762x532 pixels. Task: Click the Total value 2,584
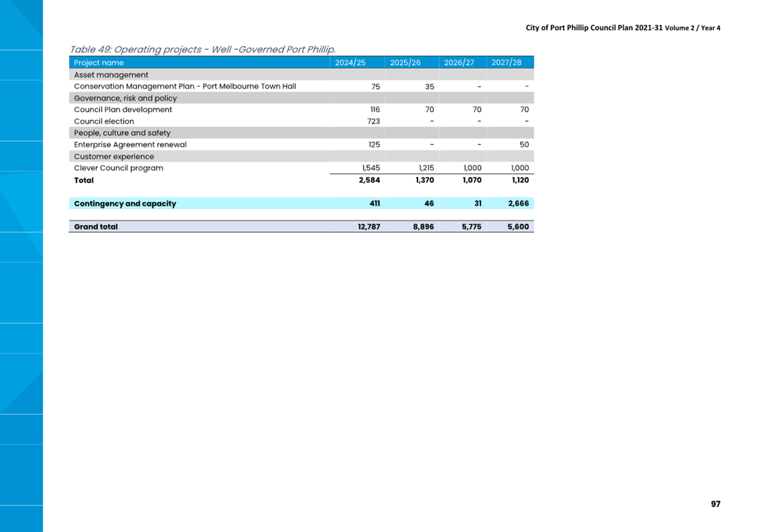pyautogui.click(x=369, y=180)
